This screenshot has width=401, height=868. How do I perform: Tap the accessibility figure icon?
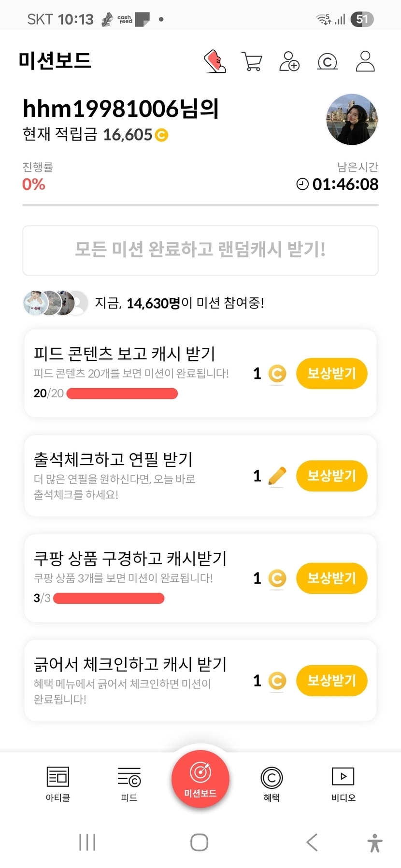click(374, 843)
